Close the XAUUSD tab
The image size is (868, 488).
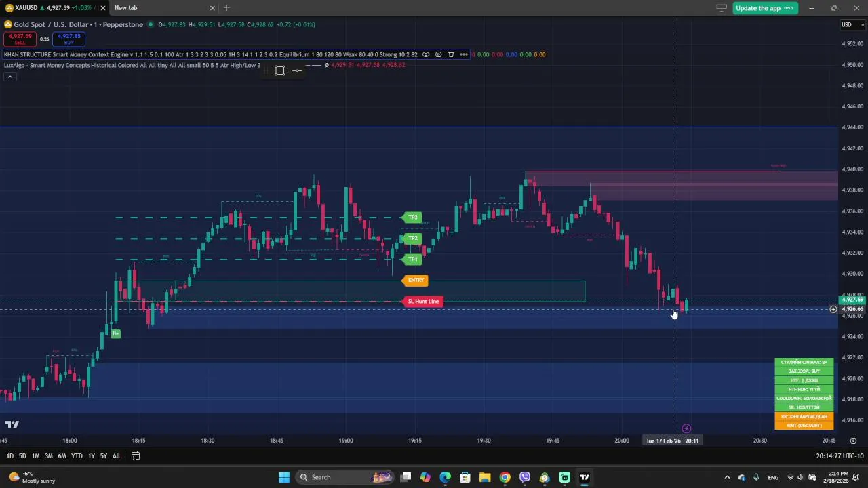coord(103,8)
